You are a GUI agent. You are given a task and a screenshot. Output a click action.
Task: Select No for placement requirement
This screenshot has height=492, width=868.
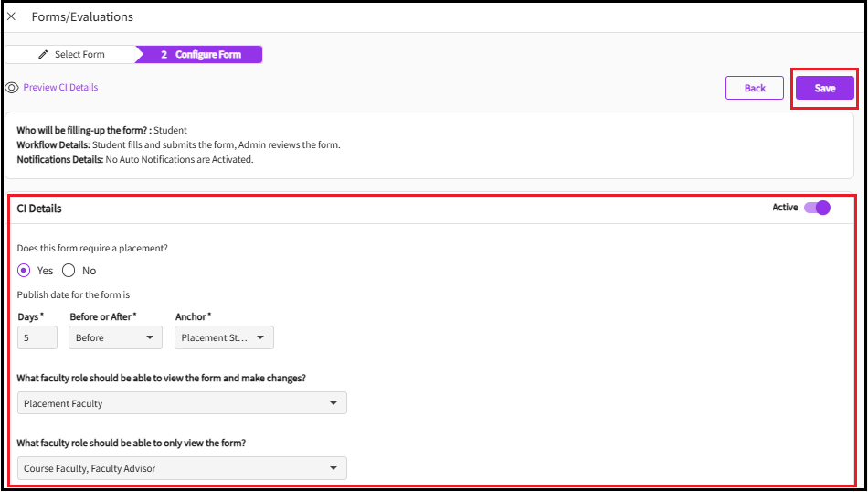(69, 271)
